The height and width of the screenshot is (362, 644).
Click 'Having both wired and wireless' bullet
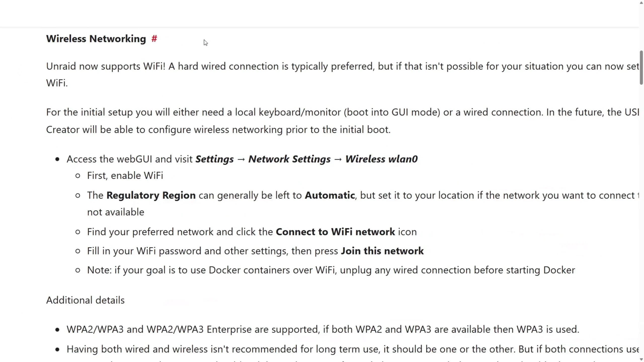point(353,349)
